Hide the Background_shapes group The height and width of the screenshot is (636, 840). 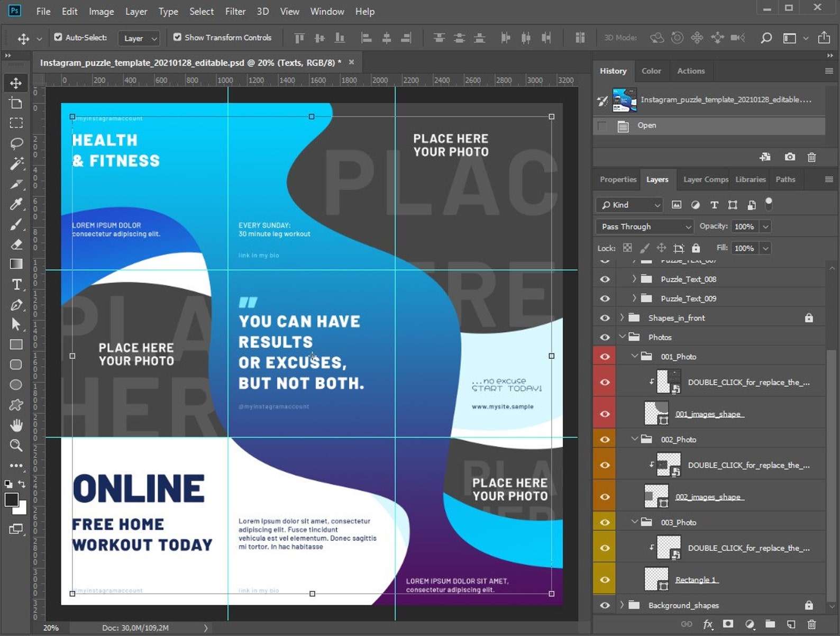[605, 605]
